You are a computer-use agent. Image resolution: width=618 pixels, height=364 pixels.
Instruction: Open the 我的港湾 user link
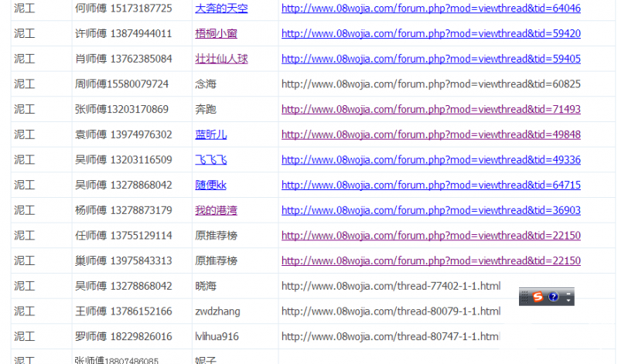click(216, 210)
